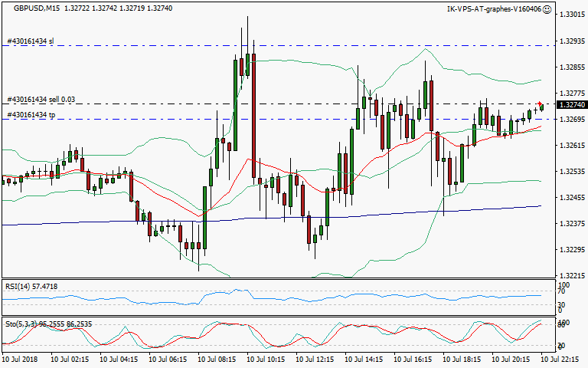Click the stochastic level 20 scale label
Image resolution: width=588 pixels, height=368 pixels.
tap(561, 346)
